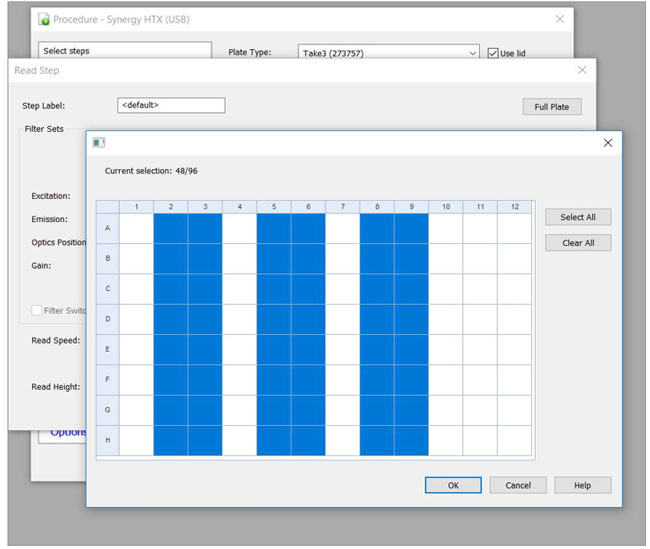This screenshot has width=650, height=549.
Task: Cancel the well selection dialog
Action: pos(518,485)
